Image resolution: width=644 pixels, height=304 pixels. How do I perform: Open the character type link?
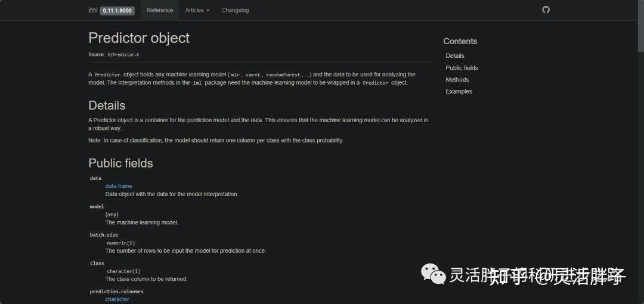tap(117, 299)
